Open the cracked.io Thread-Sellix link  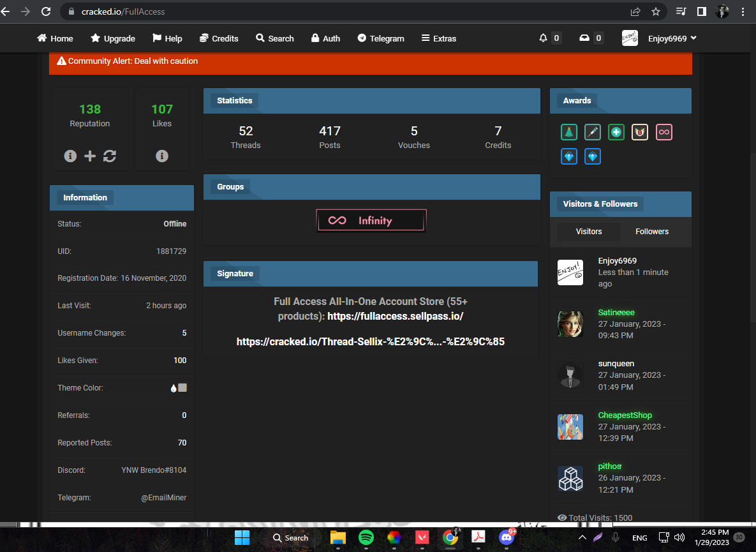[370, 342]
